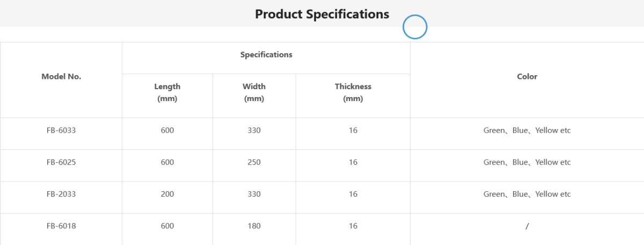Image resolution: width=644 pixels, height=245 pixels.
Task: Click the thickness 16 in FB-2033 row
Action: (353, 194)
